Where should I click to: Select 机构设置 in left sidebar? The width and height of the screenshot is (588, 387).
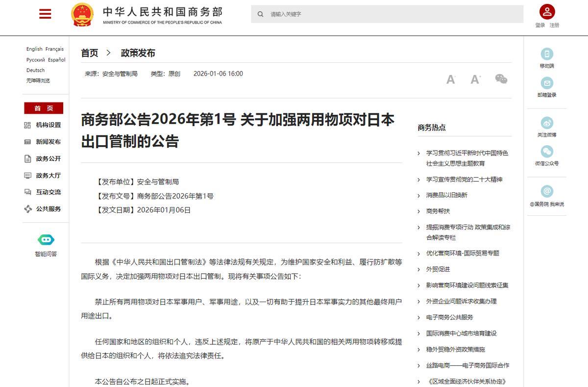(x=48, y=125)
